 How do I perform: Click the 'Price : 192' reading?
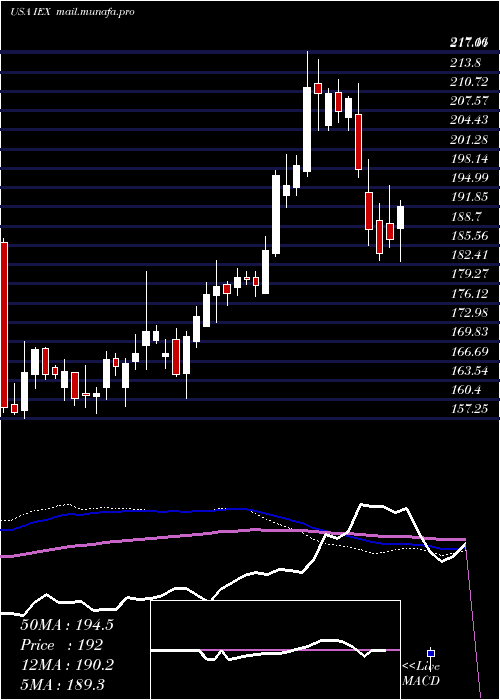pyautogui.click(x=62, y=645)
